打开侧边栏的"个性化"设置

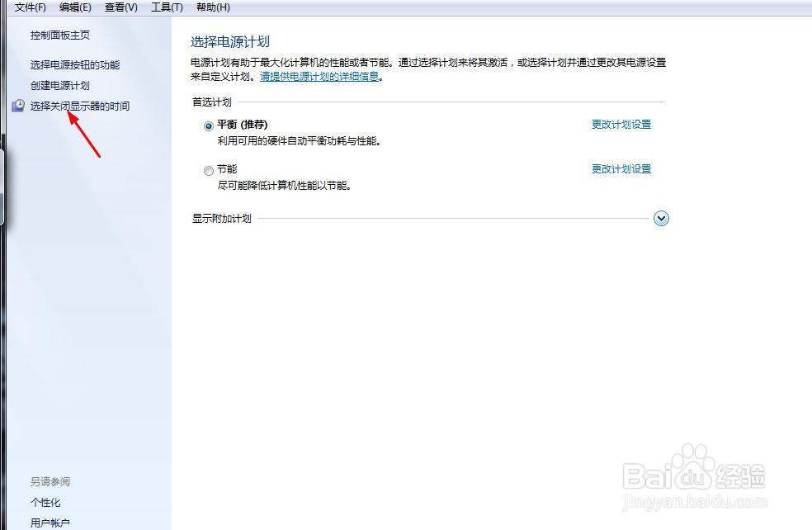coord(45,502)
